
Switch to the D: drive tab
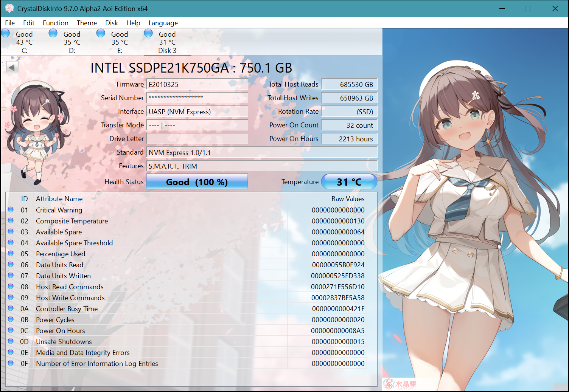[72, 42]
